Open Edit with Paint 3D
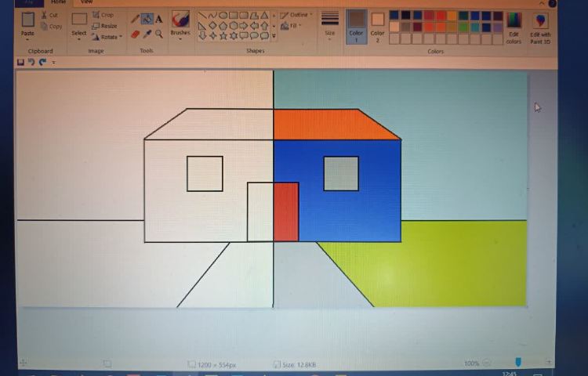Screen dimensions: 588x376 coord(540,26)
